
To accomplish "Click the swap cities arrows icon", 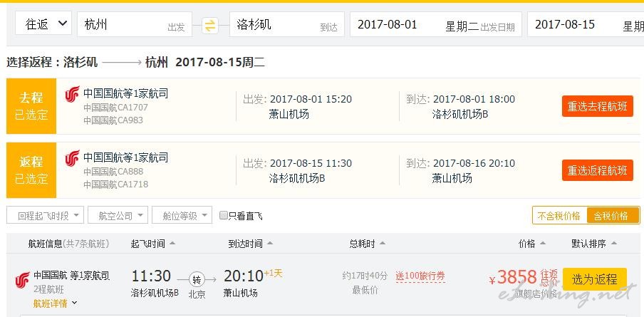I will point(209,25).
